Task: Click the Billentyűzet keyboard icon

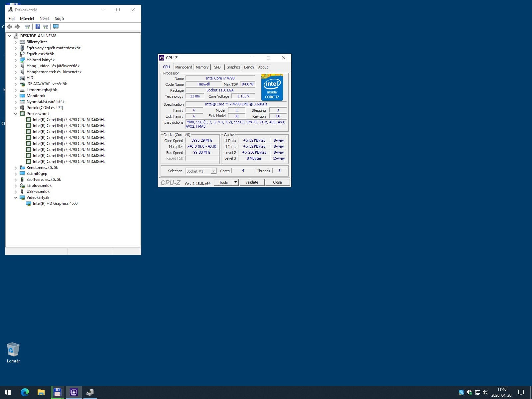Action: (x=22, y=42)
